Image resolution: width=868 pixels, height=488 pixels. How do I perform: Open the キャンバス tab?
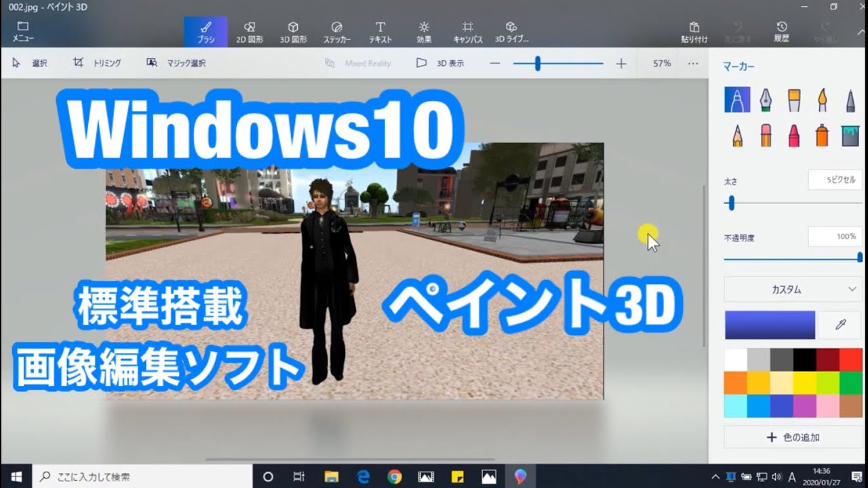click(468, 31)
